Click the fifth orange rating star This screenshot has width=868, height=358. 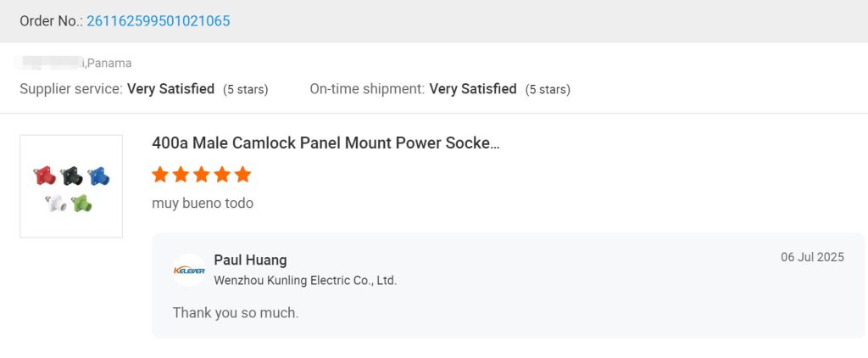click(x=243, y=175)
